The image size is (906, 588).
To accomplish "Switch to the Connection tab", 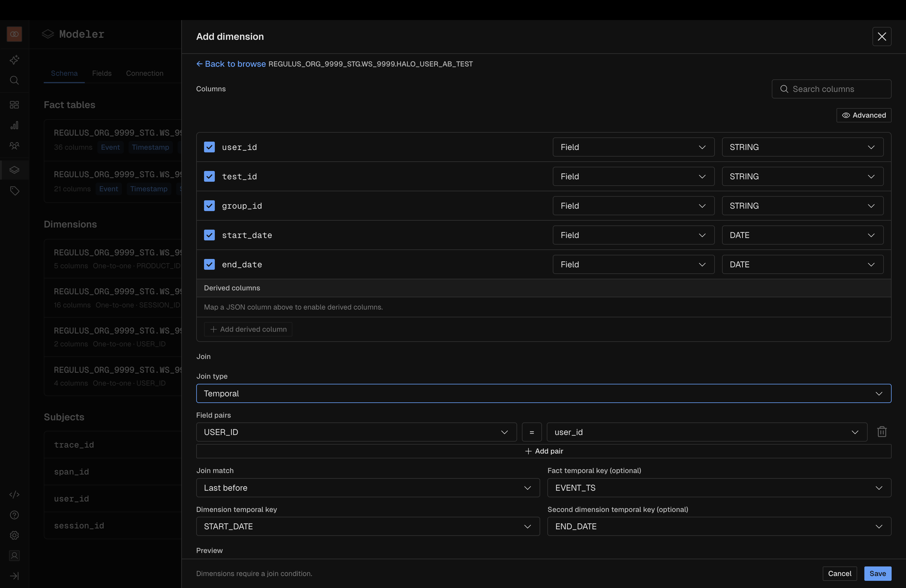I will coord(145,73).
